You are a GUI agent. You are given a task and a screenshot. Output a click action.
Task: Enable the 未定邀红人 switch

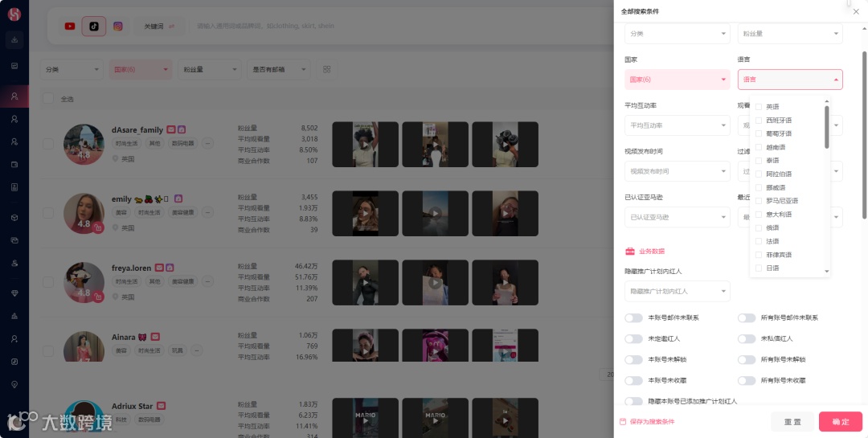tap(633, 339)
